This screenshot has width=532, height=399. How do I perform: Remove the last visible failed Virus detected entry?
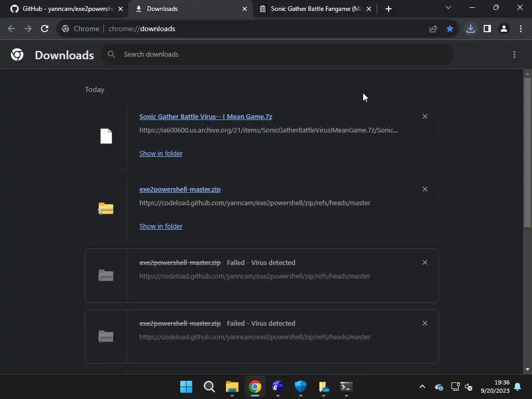point(425,323)
